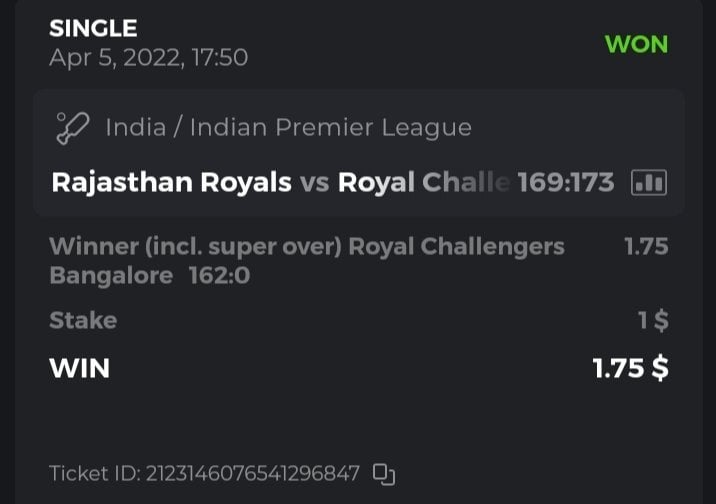Open India / Indian Premier League link

pos(288,128)
